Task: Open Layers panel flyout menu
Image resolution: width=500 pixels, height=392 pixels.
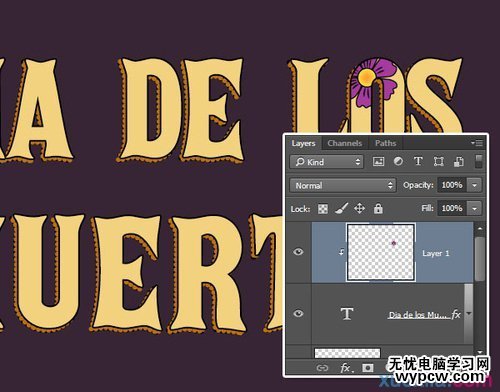Action: click(x=477, y=143)
